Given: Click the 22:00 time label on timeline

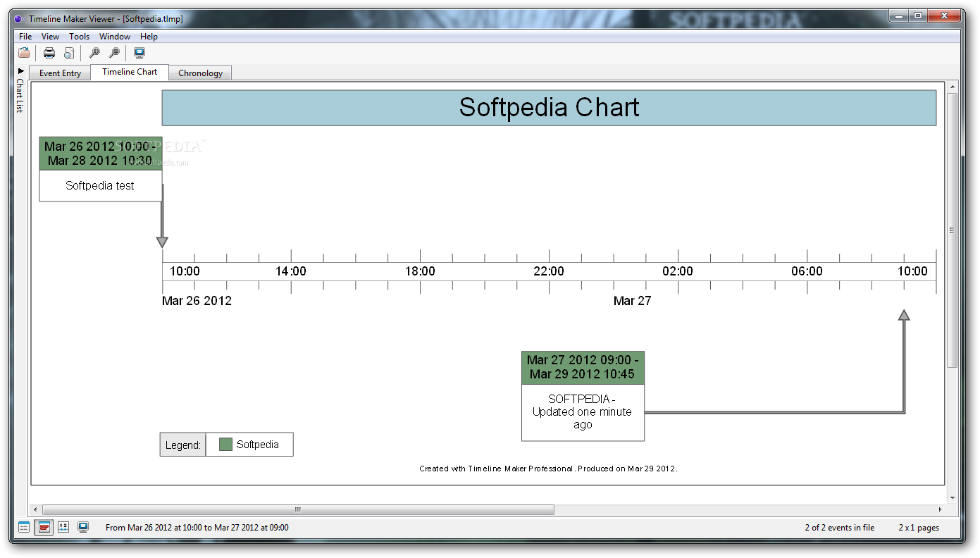Looking at the screenshot, I should tap(549, 271).
